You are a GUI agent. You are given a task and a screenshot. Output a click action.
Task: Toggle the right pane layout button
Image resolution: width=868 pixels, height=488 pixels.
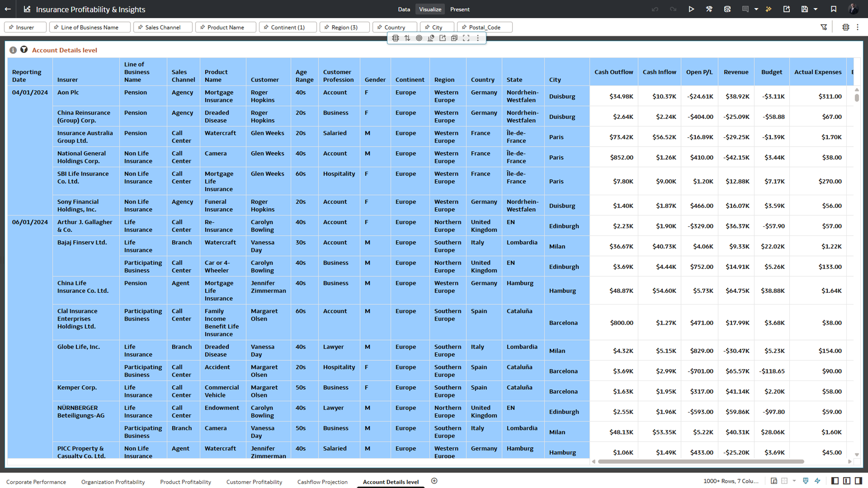point(858,481)
